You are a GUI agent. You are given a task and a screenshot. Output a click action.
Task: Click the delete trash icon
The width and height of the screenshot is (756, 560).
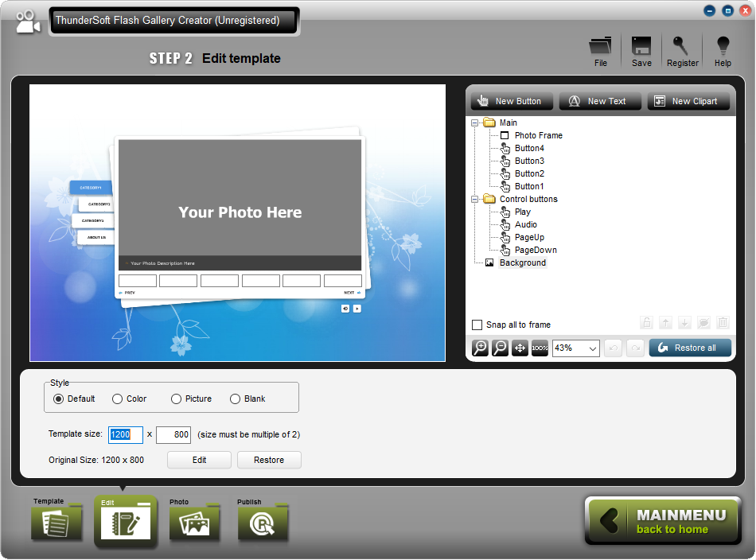click(723, 322)
